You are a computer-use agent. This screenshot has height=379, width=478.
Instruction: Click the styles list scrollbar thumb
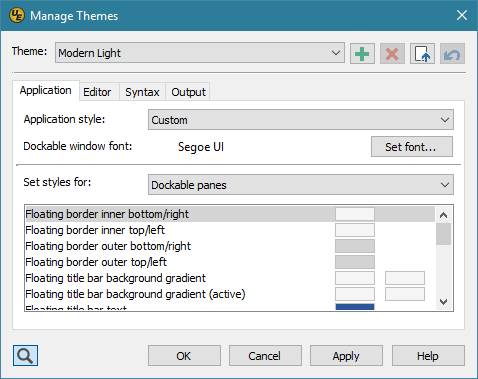click(443, 234)
